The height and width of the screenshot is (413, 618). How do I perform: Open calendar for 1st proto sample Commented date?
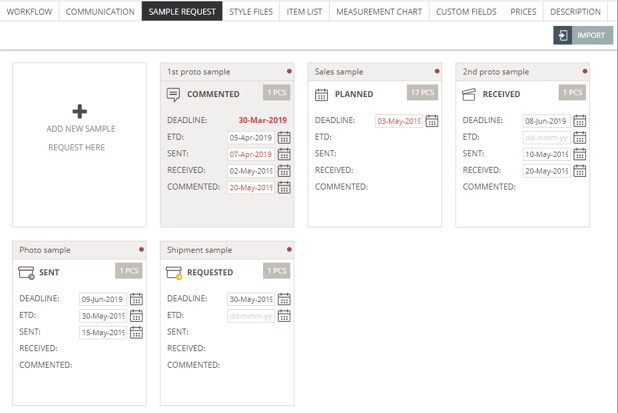pyautogui.click(x=284, y=187)
